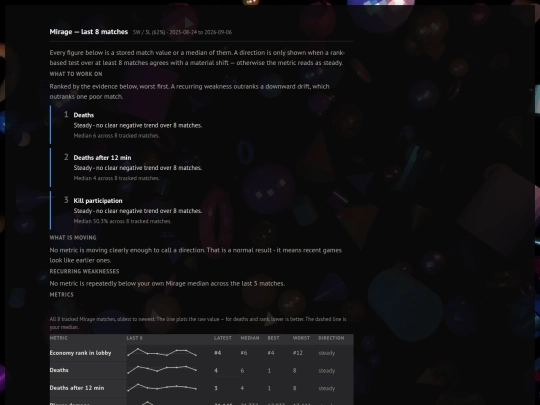
Task: Click the '#6' median economy rank value
Action: pyautogui.click(x=244, y=353)
